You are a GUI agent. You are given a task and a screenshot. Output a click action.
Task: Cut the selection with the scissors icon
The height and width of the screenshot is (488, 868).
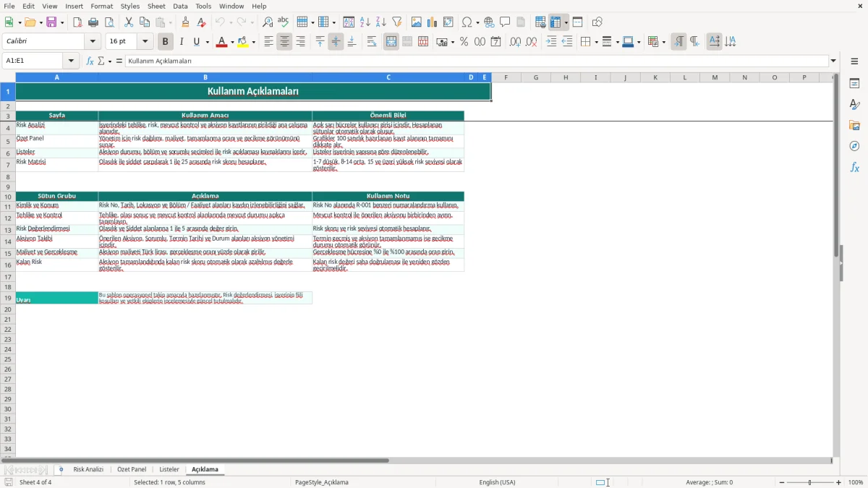click(129, 22)
